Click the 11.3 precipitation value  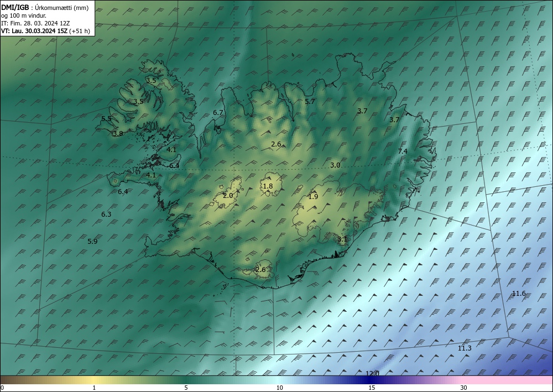tap(465, 348)
